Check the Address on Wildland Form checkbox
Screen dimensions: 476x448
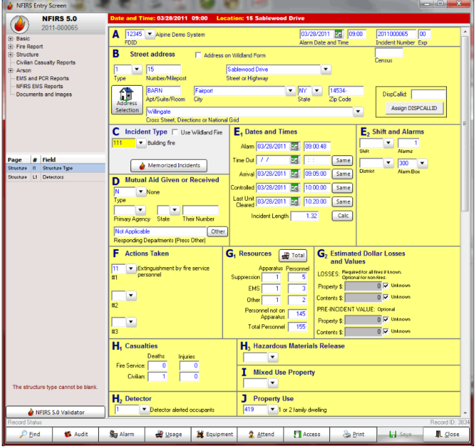pos(198,55)
